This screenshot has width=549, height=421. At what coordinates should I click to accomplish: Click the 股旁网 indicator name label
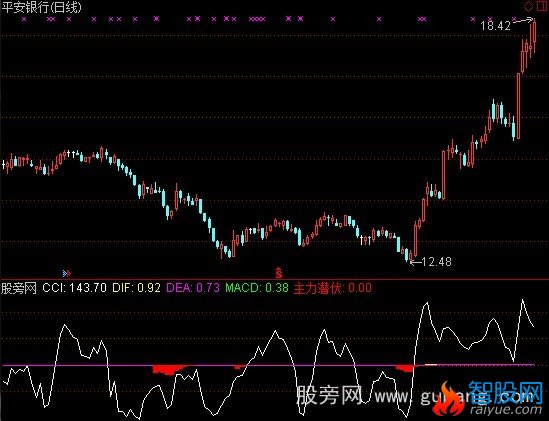[19, 288]
